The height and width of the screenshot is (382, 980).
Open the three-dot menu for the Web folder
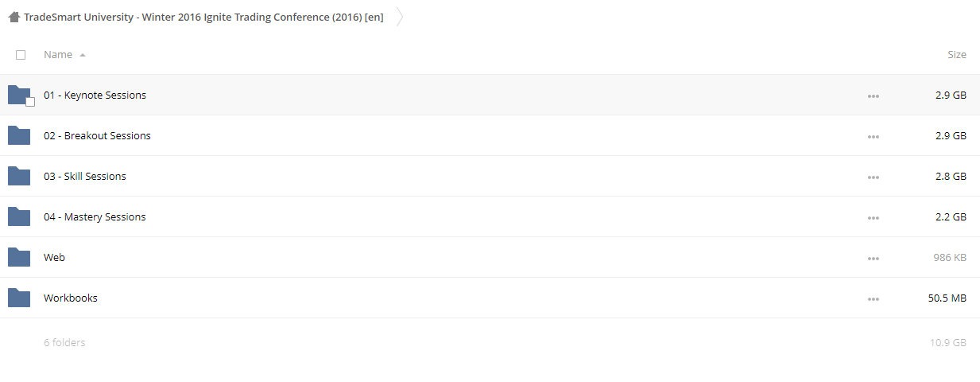[x=873, y=258]
